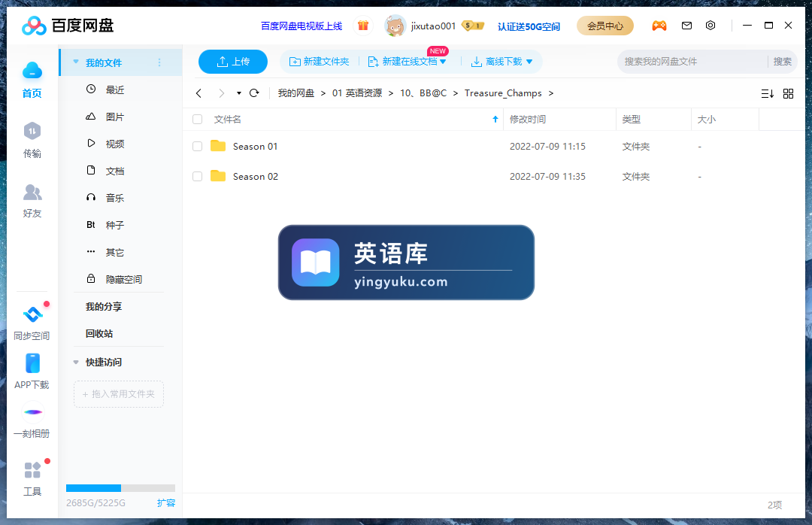Click username jixutao001
The height and width of the screenshot is (525, 812).
433,26
